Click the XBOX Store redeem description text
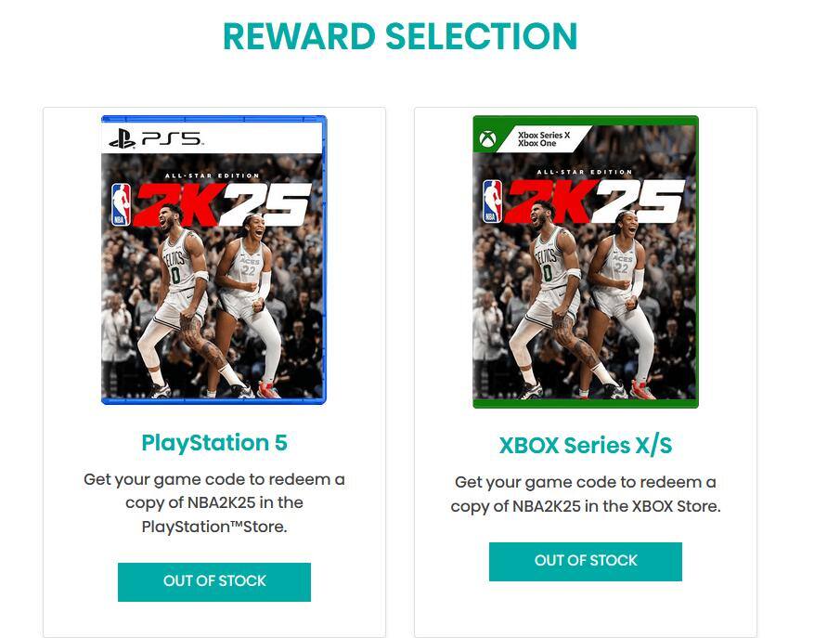The width and height of the screenshot is (840, 638). point(586,494)
